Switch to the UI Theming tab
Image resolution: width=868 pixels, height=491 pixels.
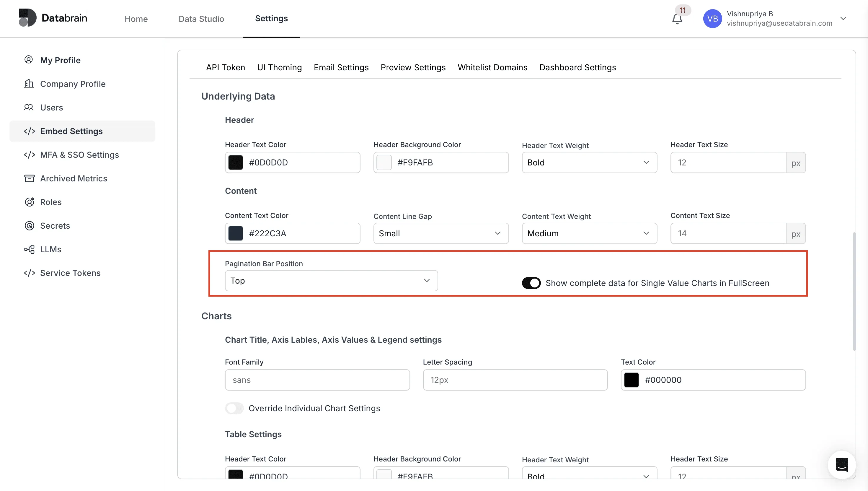[279, 67]
